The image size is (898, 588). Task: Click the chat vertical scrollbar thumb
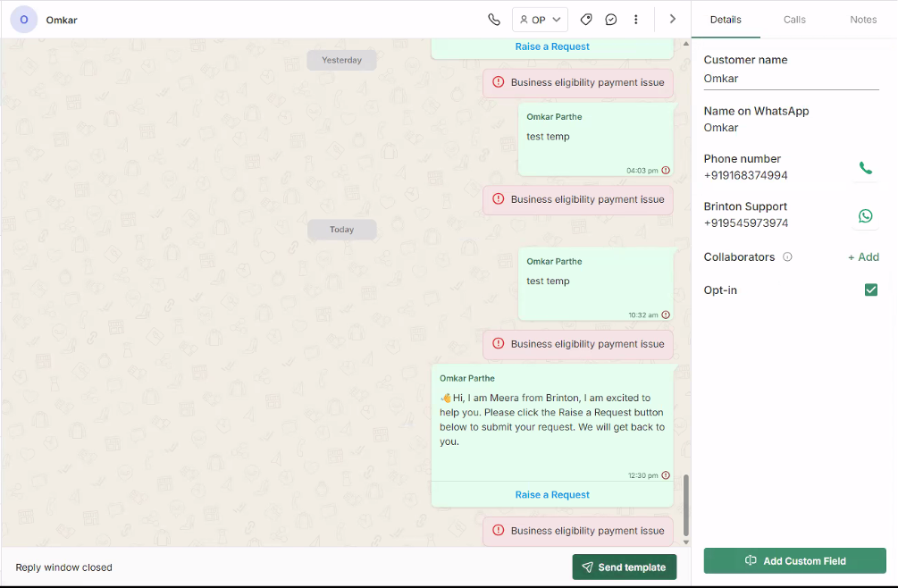[x=686, y=504]
